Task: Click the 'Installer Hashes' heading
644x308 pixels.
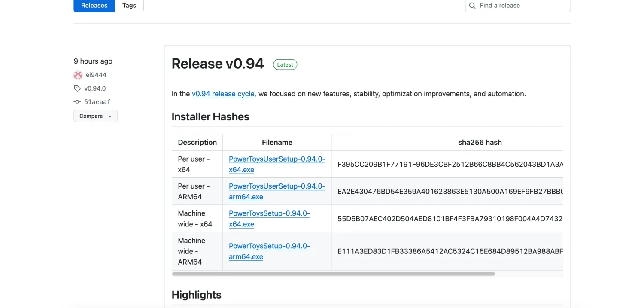Action: click(x=210, y=117)
